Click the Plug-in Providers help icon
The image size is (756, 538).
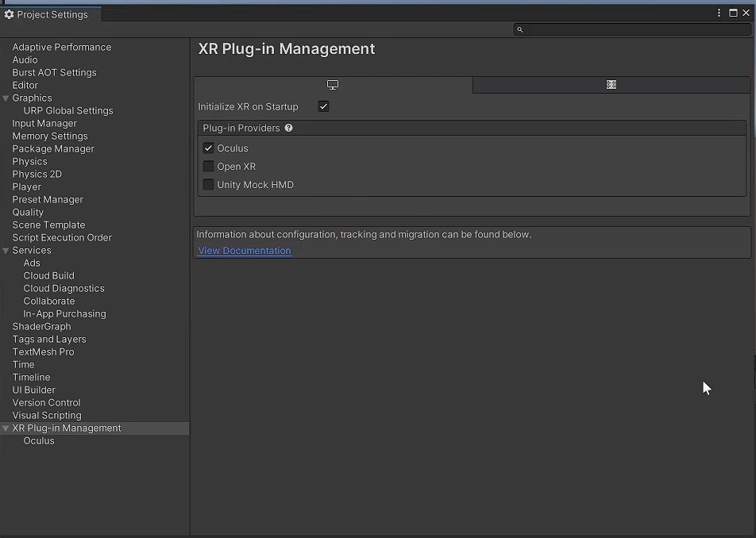coord(288,127)
